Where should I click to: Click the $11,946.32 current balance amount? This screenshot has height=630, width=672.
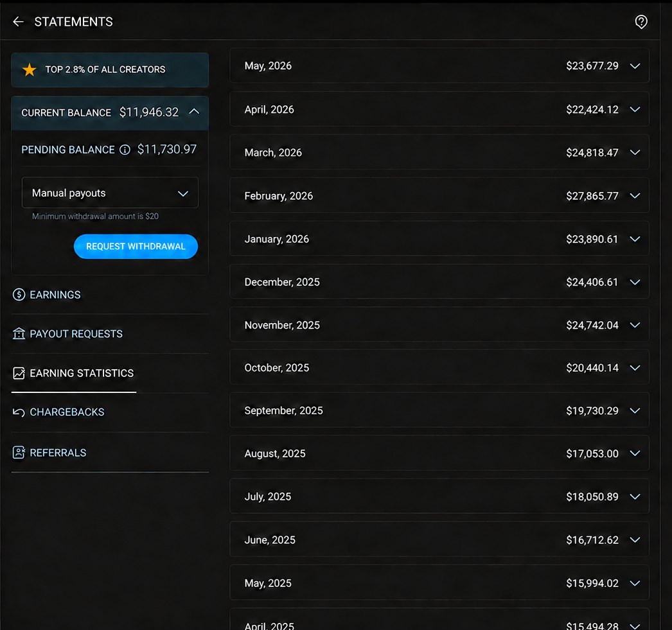click(x=148, y=112)
